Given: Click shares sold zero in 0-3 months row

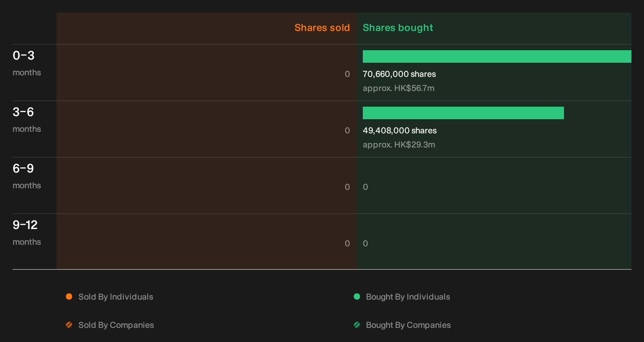Looking at the screenshot, I should [347, 74].
